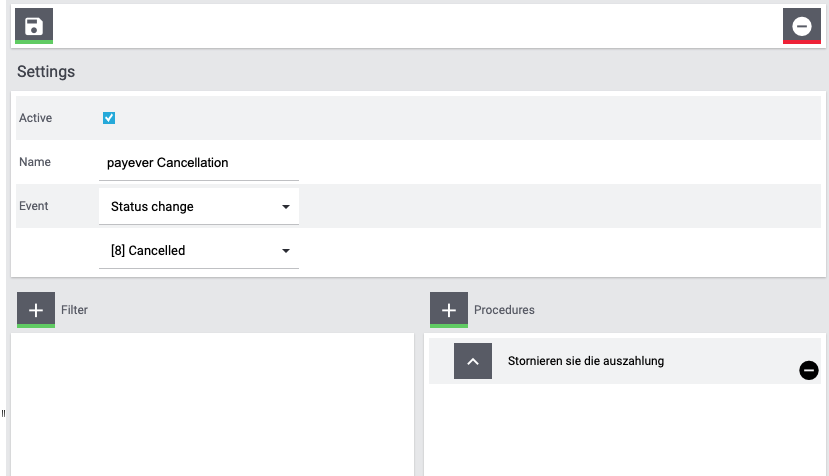Select the Stornieren sie die auszahlung text
The image size is (829, 476).
pos(586,361)
